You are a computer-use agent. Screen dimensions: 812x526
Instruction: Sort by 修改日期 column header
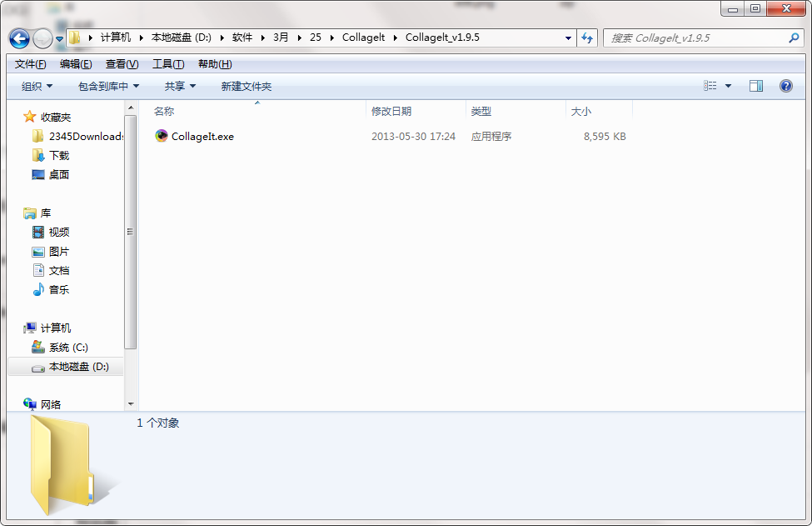[x=391, y=112]
